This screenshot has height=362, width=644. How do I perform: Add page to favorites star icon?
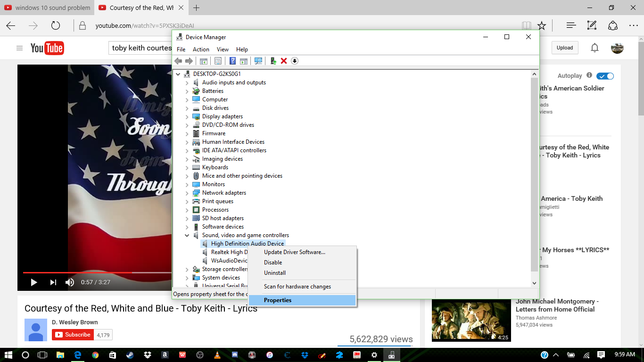(542, 25)
